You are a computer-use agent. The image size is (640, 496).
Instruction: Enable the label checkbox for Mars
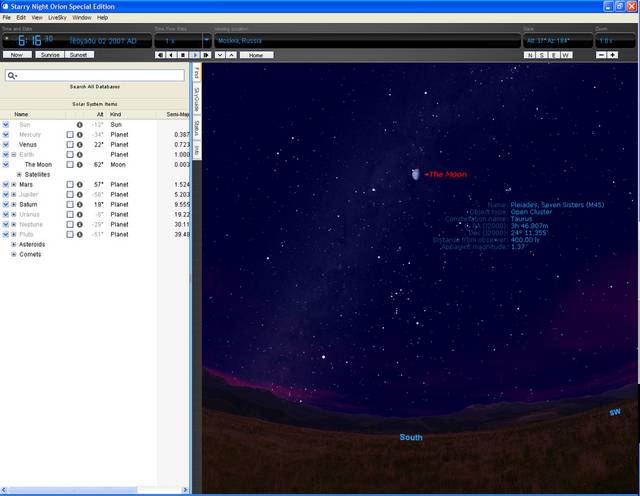click(70, 185)
